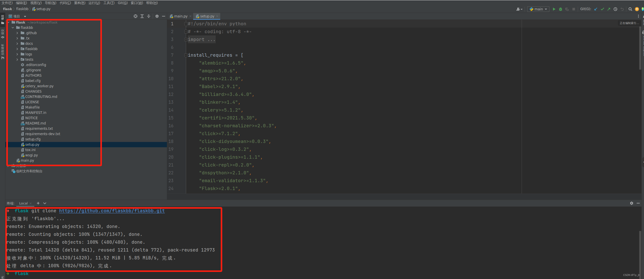Expand the docs folder
The image size is (644, 279).
[17, 44]
